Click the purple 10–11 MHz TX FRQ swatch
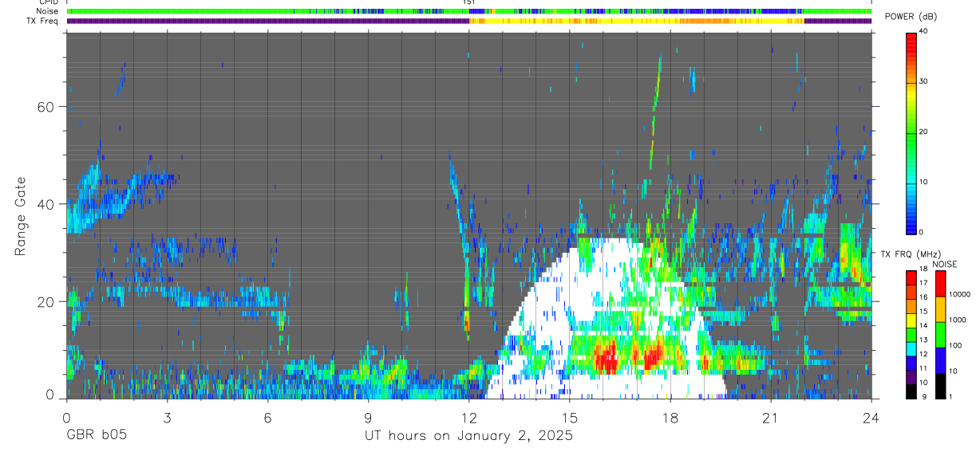The image size is (980, 452). 911,377
